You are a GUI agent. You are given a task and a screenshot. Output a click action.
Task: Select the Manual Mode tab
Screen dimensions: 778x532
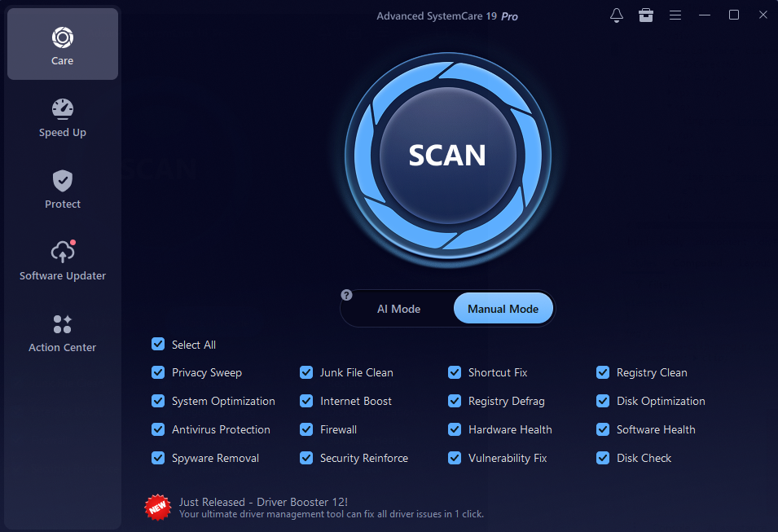click(503, 309)
